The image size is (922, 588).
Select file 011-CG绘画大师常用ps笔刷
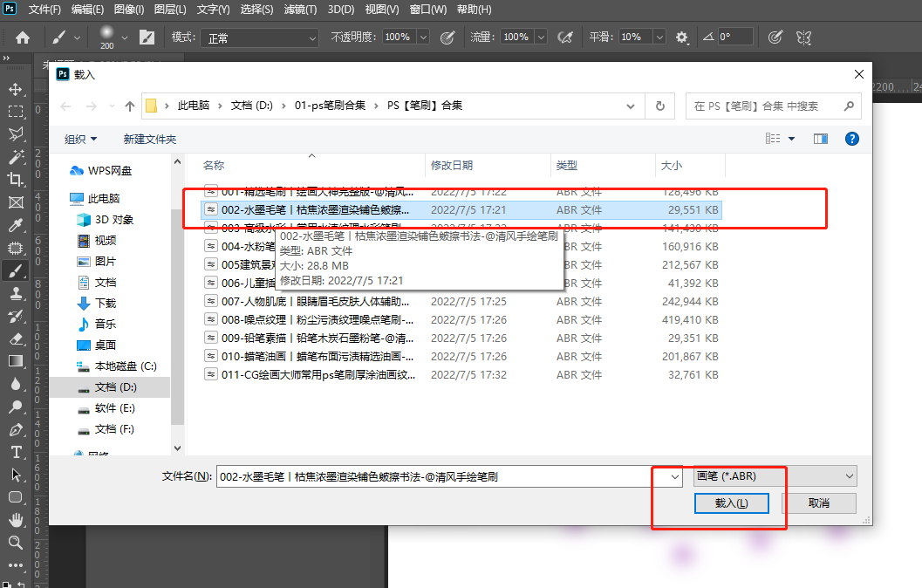[x=461, y=374]
